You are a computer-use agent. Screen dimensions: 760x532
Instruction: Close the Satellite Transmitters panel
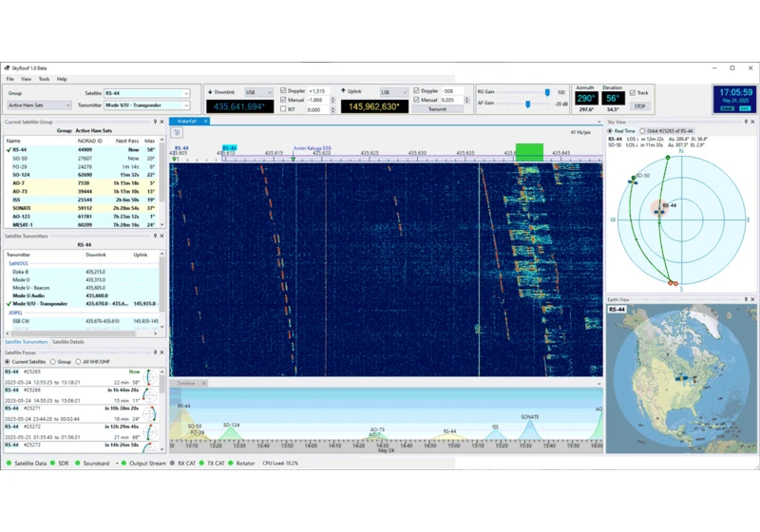(161, 236)
